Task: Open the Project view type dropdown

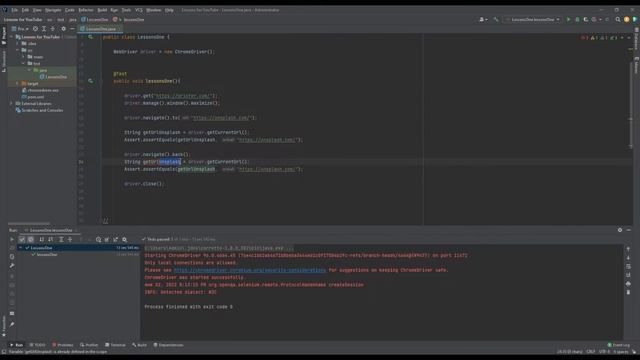Action: pos(20,29)
